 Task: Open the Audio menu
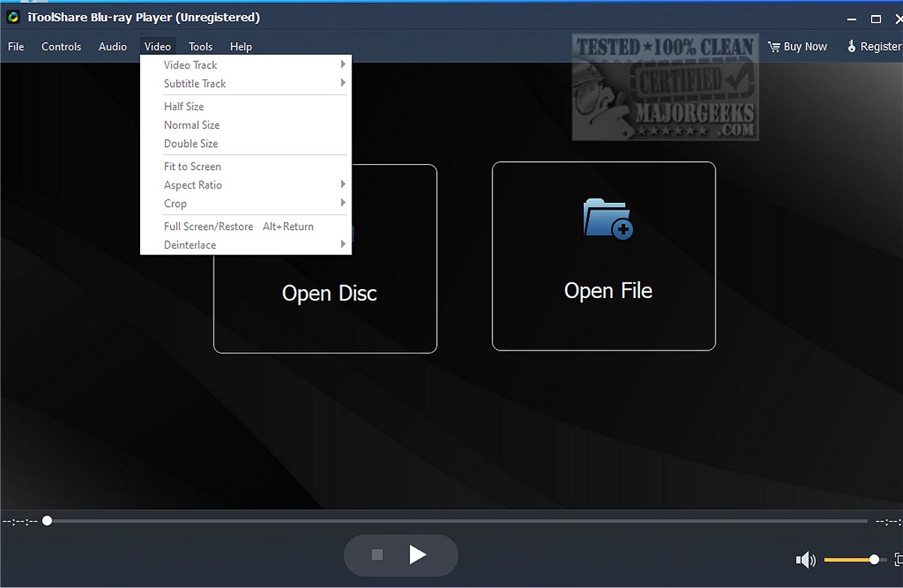point(112,46)
